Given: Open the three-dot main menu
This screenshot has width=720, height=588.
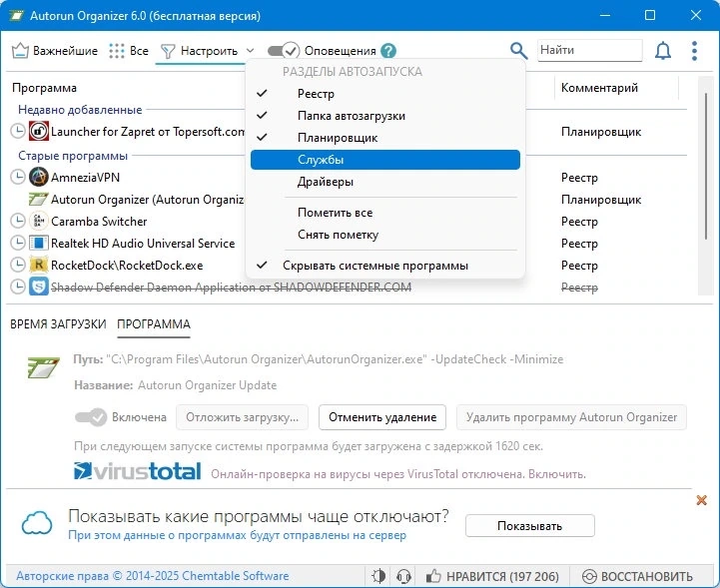Looking at the screenshot, I should 694,51.
